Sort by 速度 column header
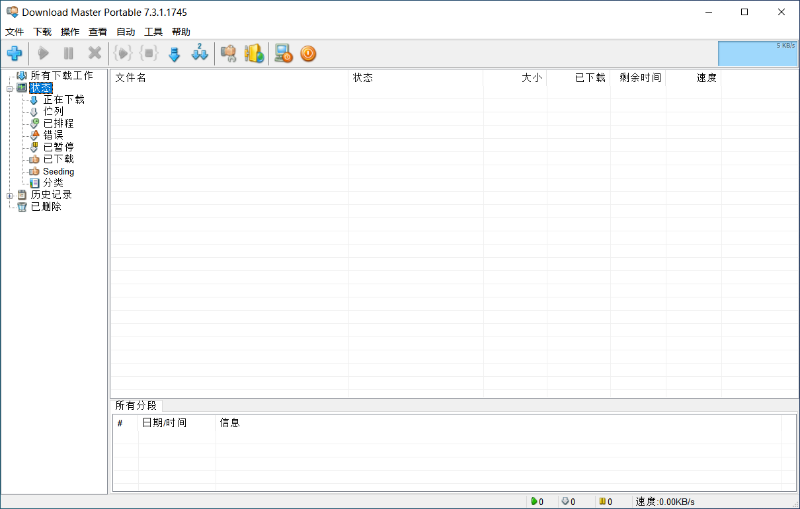The image size is (800, 509). point(694,78)
